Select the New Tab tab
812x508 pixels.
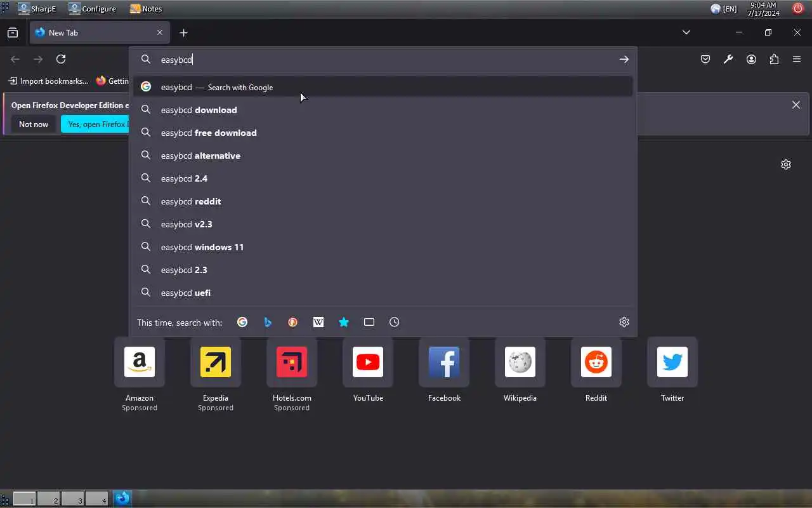(100, 32)
